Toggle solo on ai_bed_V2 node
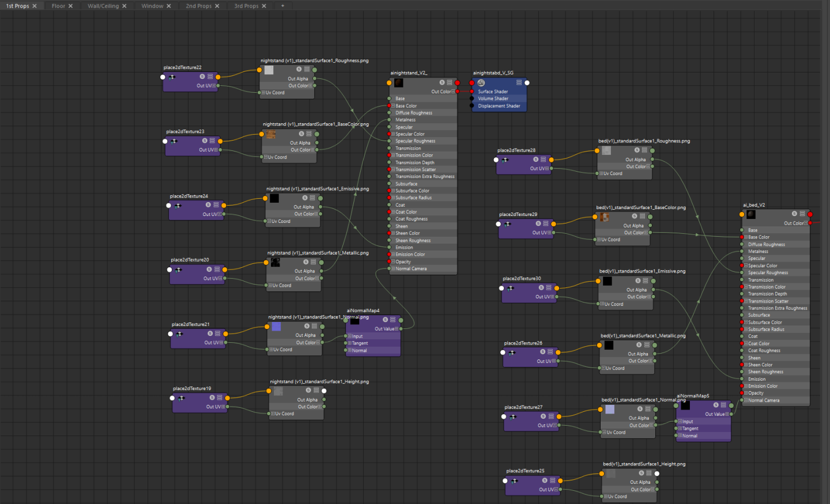Viewport: 830px width, 504px height. coord(795,214)
